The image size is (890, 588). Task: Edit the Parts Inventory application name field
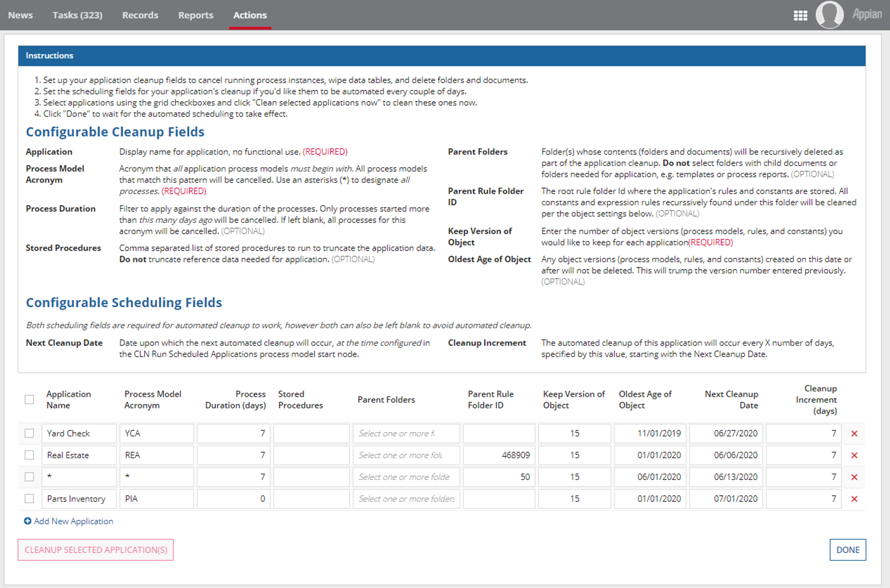pyautogui.click(x=79, y=499)
